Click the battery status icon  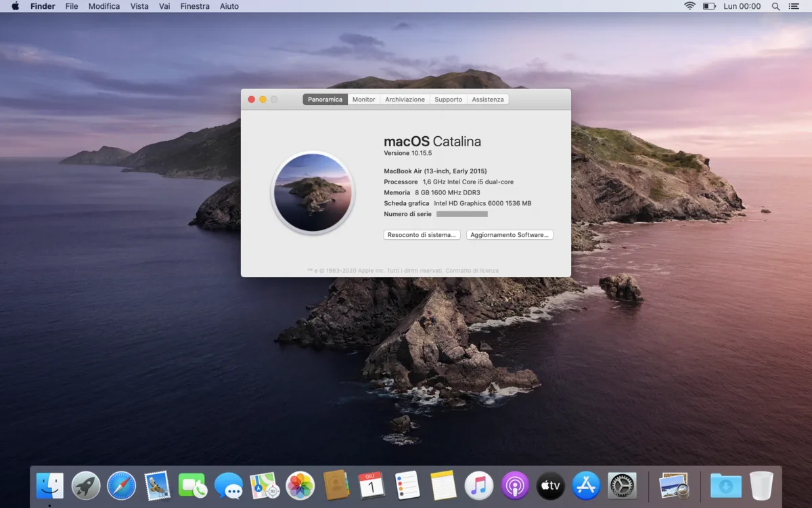pyautogui.click(x=709, y=6)
